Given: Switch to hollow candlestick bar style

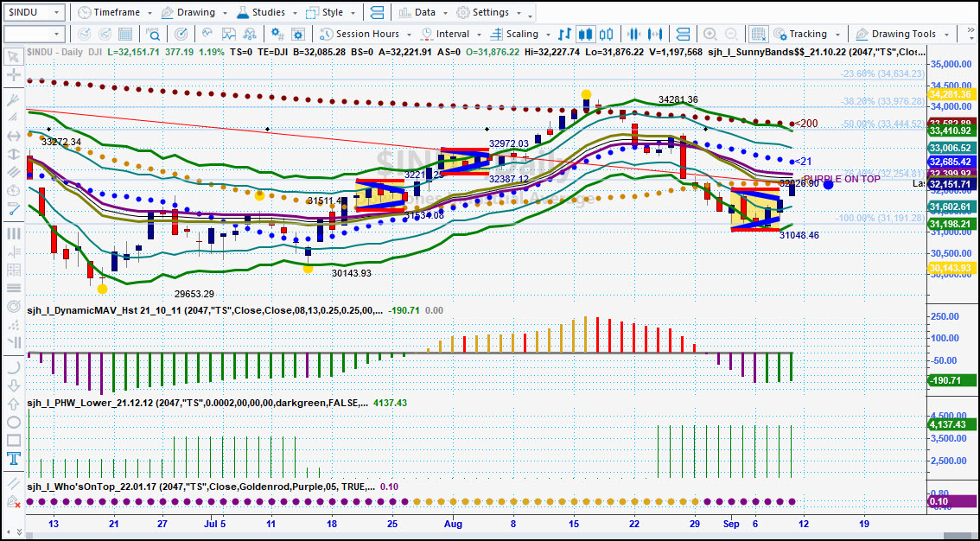Looking at the screenshot, I should 607,34.
